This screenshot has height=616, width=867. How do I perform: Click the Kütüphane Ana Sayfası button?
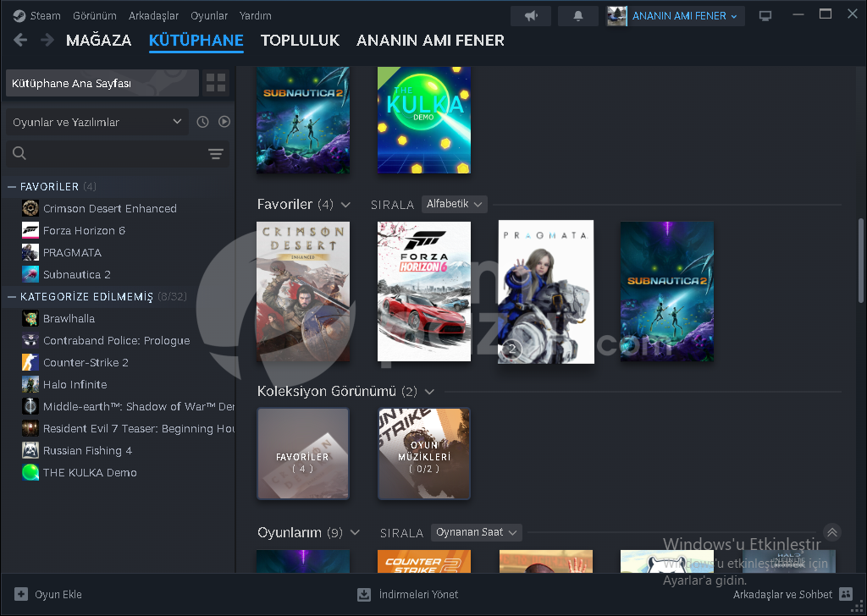click(x=102, y=83)
